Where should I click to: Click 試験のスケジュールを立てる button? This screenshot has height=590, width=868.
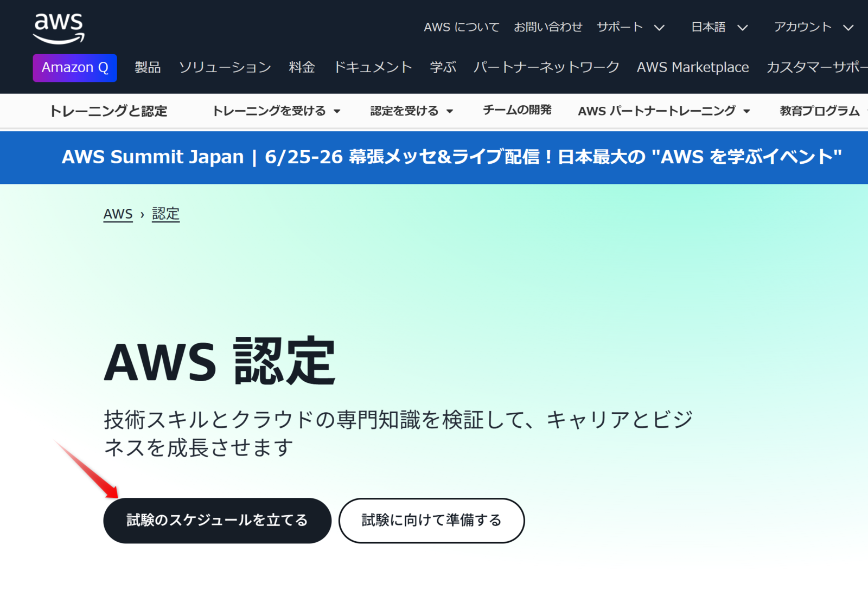[x=216, y=520]
